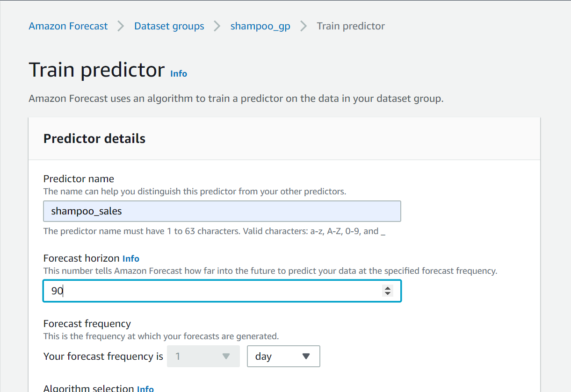This screenshot has height=392, width=571.
Task: Open the frequency value dropdown showing 1
Action: pos(203,356)
